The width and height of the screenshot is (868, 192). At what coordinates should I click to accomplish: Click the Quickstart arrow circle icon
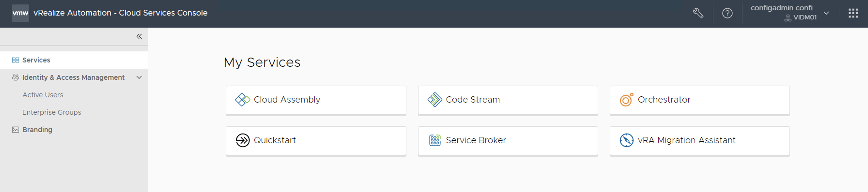(242, 140)
